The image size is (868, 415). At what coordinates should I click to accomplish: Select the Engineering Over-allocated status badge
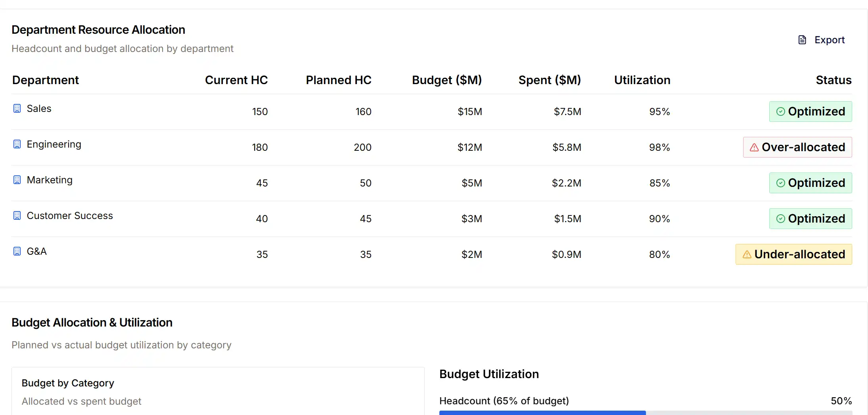797,147
